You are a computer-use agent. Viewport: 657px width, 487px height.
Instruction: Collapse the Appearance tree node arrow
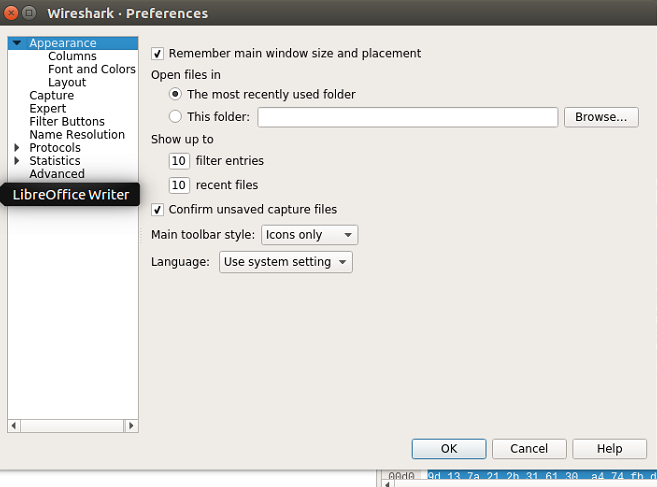[17, 43]
